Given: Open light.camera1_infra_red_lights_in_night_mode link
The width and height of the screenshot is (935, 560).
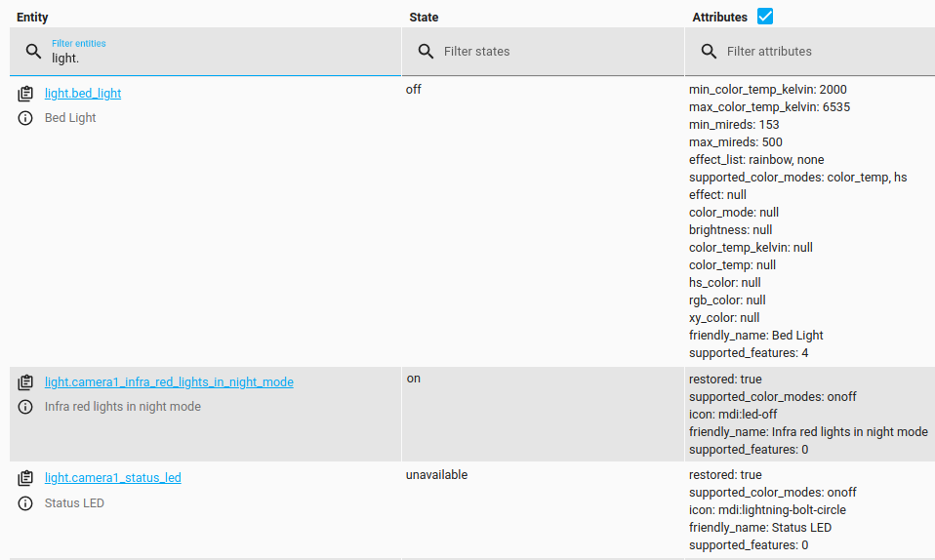Looking at the screenshot, I should click(x=169, y=382).
